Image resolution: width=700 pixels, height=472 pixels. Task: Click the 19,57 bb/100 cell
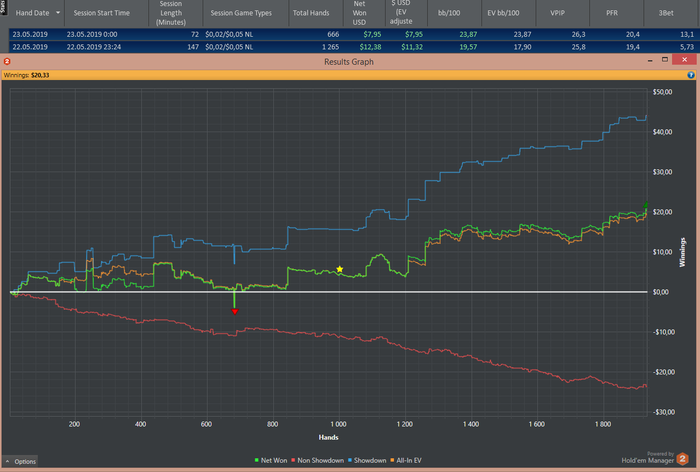(x=468, y=47)
